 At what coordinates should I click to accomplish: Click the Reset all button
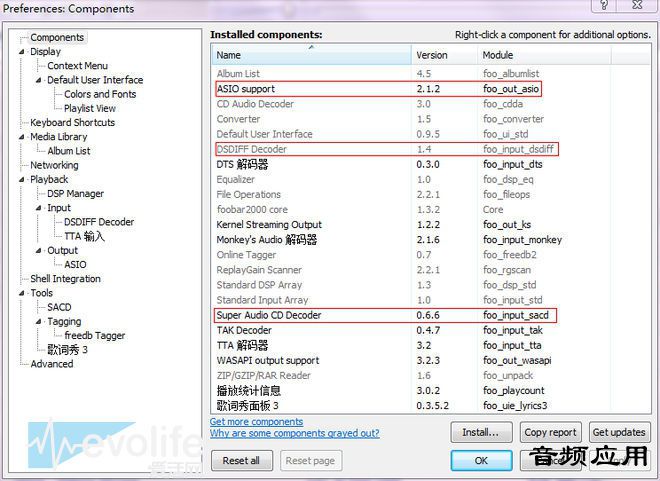click(242, 461)
